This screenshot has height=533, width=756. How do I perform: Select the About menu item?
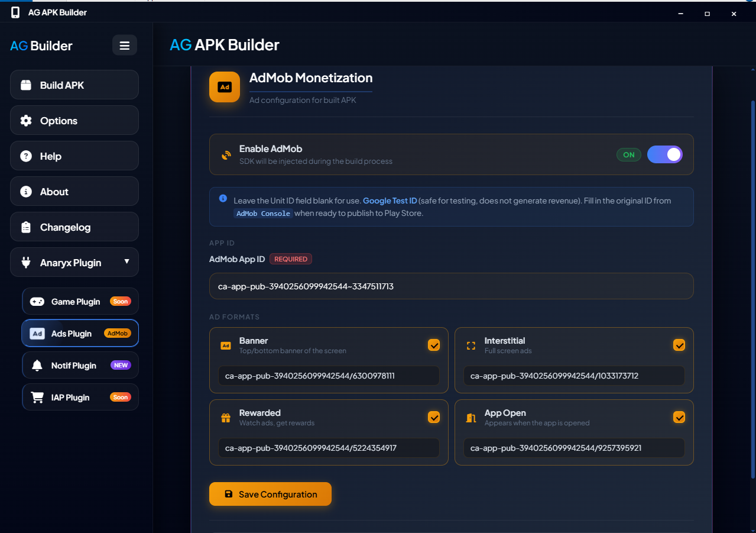(74, 192)
